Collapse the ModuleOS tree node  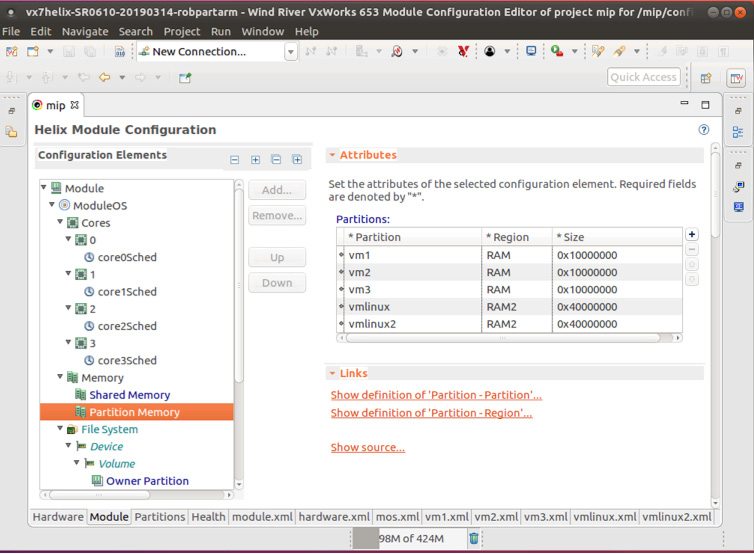point(52,204)
